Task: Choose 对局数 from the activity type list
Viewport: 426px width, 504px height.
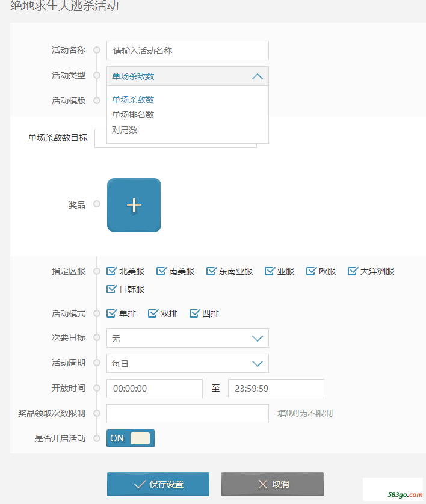Action: [125, 130]
